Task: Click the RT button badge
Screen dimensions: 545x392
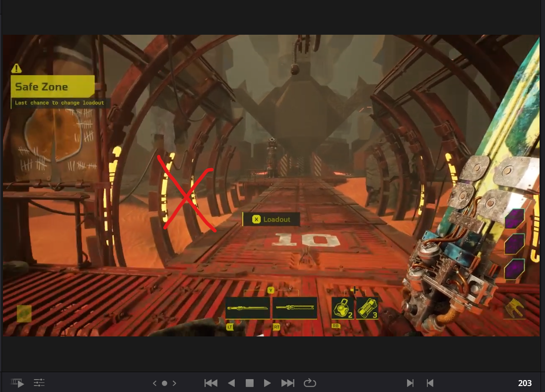Action: coord(276,327)
